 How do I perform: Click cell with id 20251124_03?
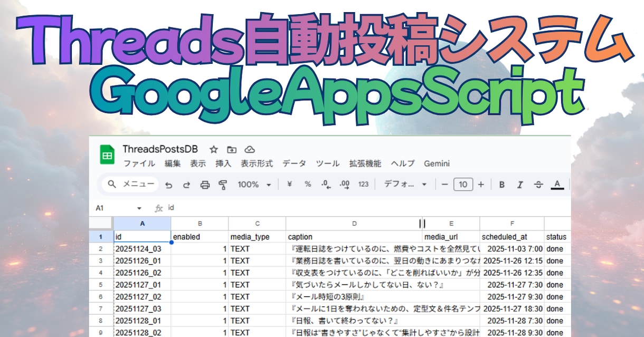click(x=143, y=249)
